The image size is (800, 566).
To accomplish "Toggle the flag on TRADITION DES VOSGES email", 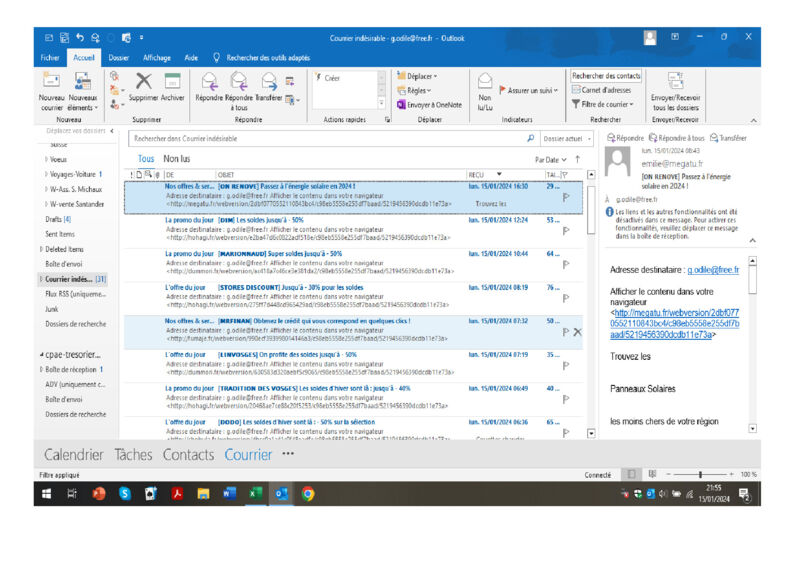I will 566,398.
